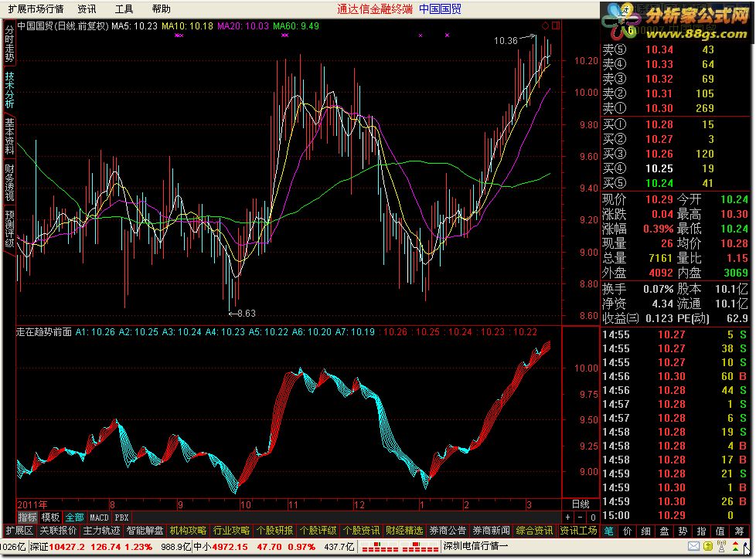
Task: Open the 扩展区 tab
Action: [19, 531]
